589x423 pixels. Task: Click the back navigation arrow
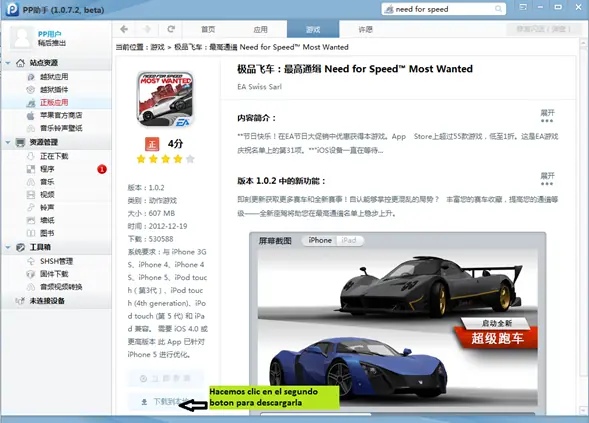coord(124,29)
